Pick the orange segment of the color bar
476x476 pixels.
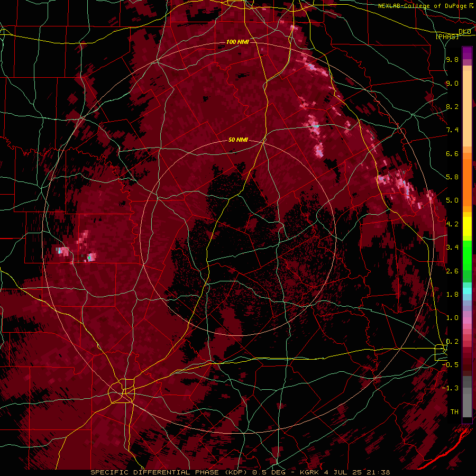(x=467, y=182)
